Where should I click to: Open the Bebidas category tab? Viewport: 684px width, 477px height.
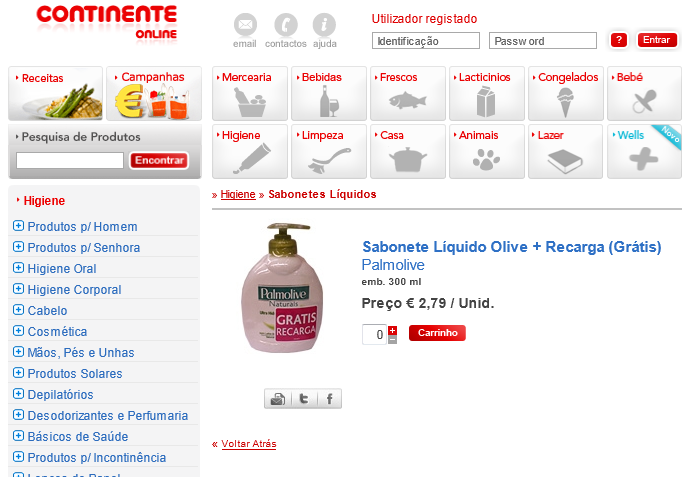328,93
